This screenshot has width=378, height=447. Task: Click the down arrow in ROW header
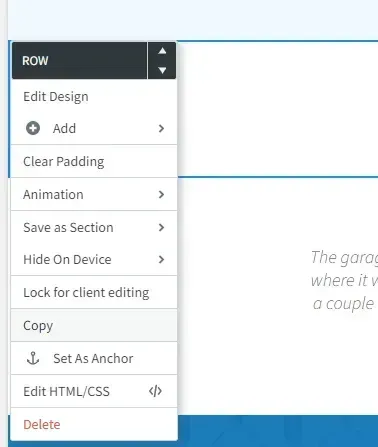coord(162,70)
